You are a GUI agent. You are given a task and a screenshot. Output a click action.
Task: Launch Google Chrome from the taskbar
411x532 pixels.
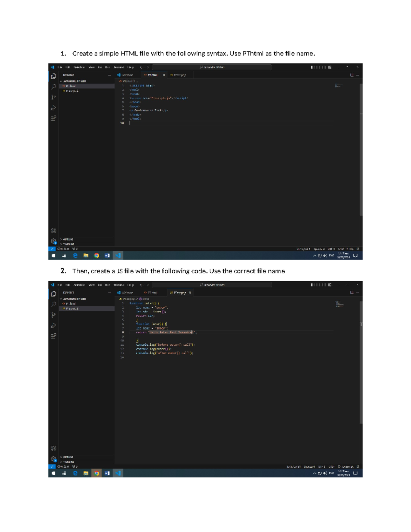(x=96, y=256)
